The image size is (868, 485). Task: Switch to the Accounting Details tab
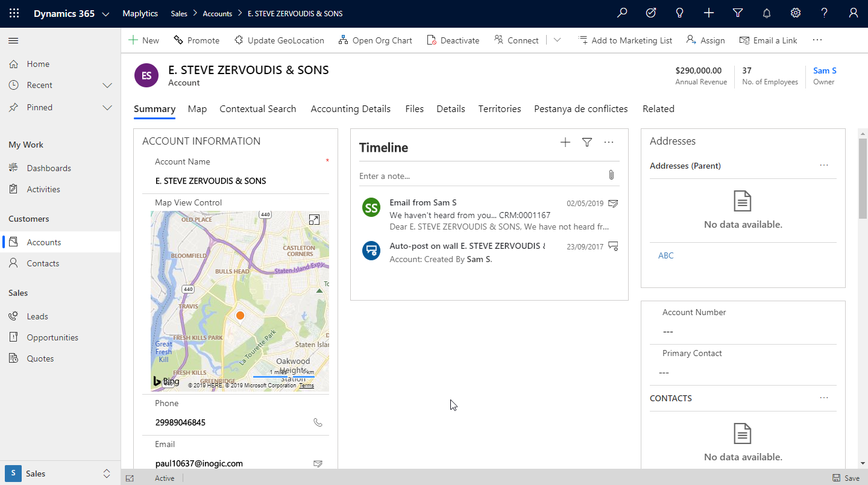[351, 109]
